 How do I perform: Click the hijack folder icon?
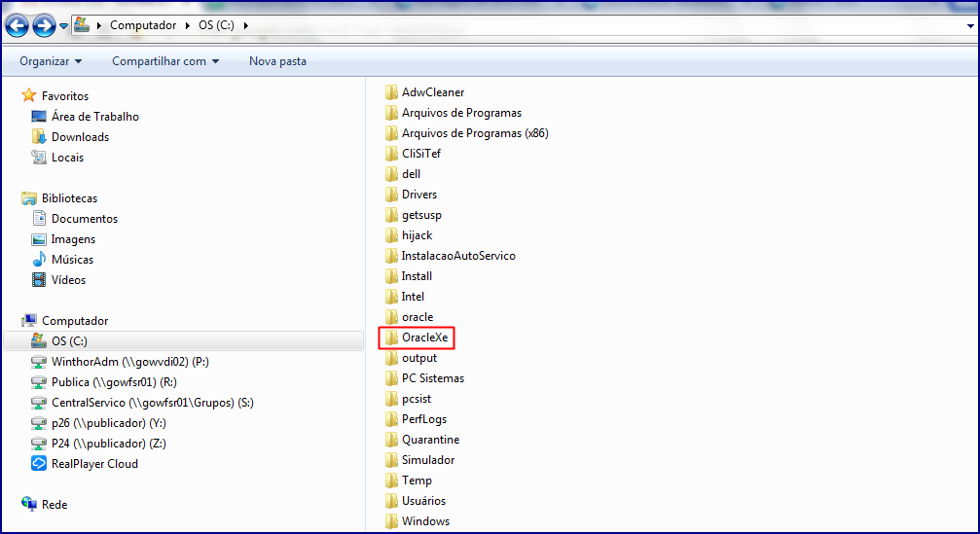[392, 235]
